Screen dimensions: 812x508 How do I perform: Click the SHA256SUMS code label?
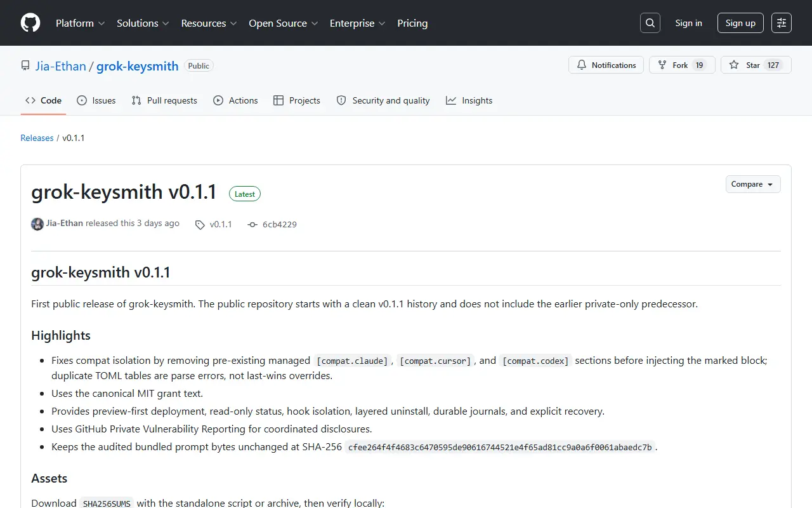point(107,504)
